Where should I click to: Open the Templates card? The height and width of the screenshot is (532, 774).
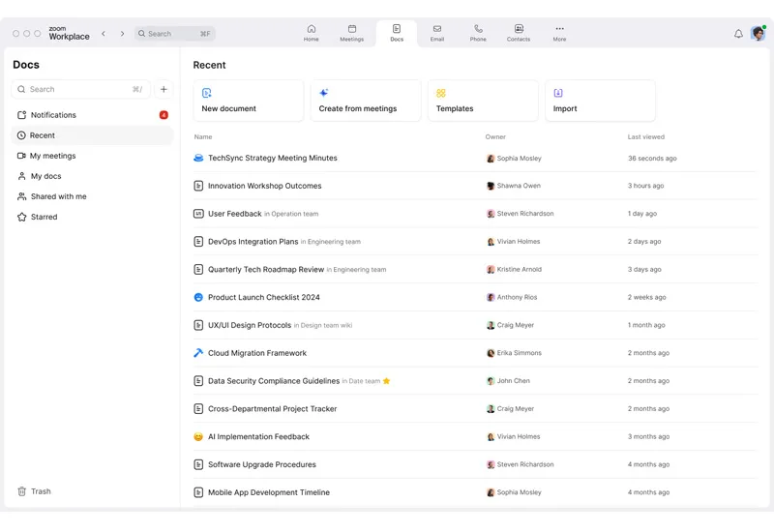pyautogui.click(x=482, y=101)
